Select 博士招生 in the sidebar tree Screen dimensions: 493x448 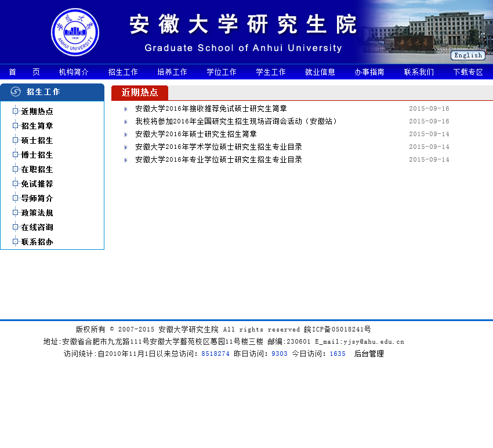coord(37,155)
